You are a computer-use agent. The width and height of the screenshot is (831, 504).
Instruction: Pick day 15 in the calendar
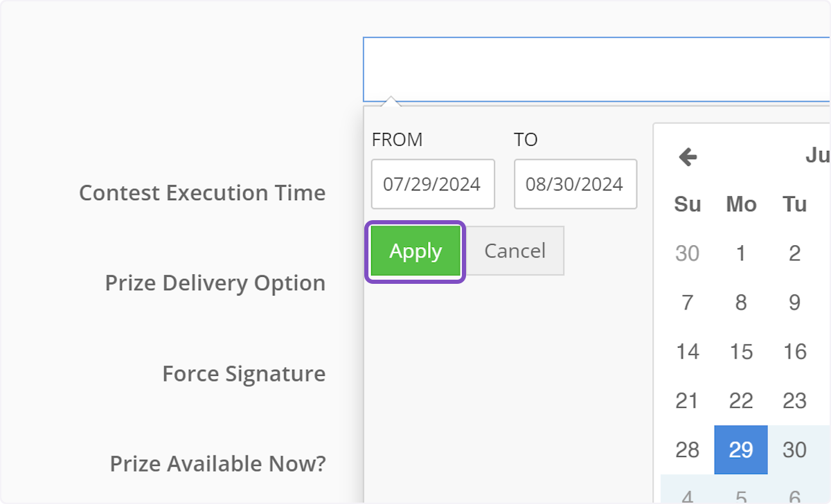[x=741, y=352]
